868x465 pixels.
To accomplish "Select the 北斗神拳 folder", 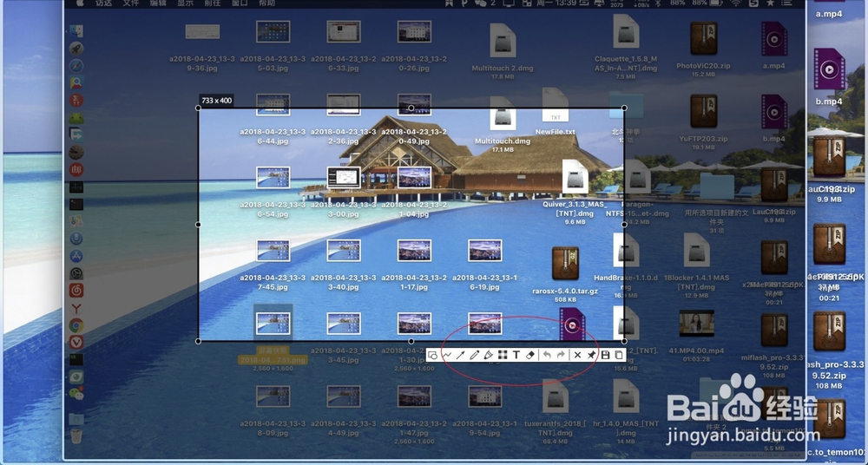I will pyautogui.click(x=626, y=105).
